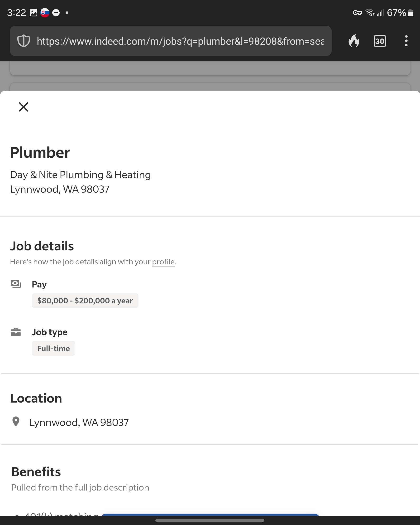The image size is (420, 525).
Task: Tap Day & Nite Plumbing & Heating company name
Action: 80,175
